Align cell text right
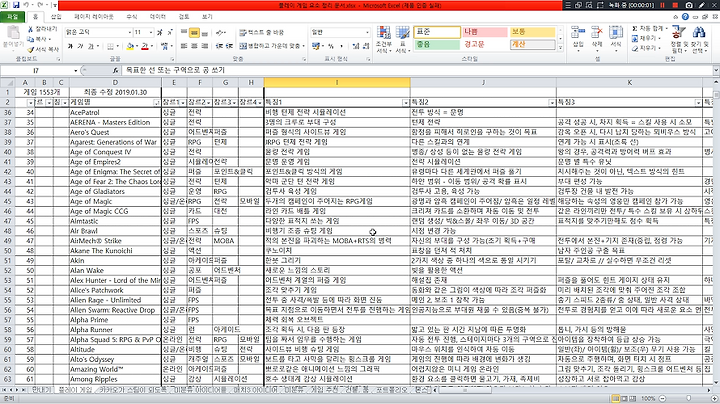 204,46
